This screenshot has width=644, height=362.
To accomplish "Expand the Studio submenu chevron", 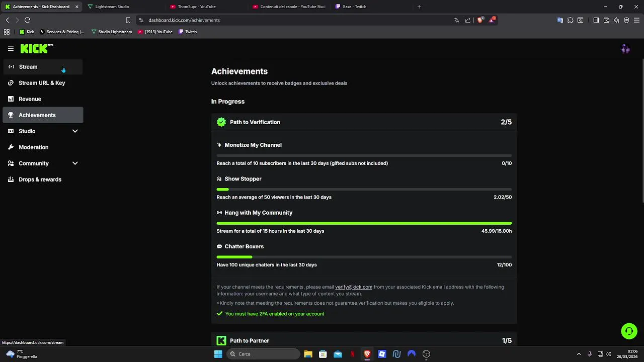I will 75,131.
